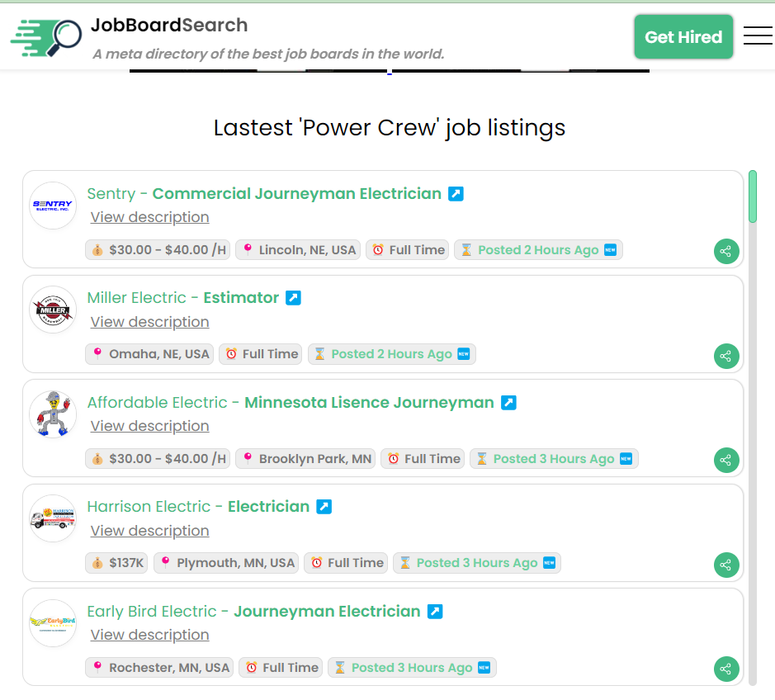Image resolution: width=775 pixels, height=700 pixels.
Task: Click the Get Hired button
Action: (683, 37)
